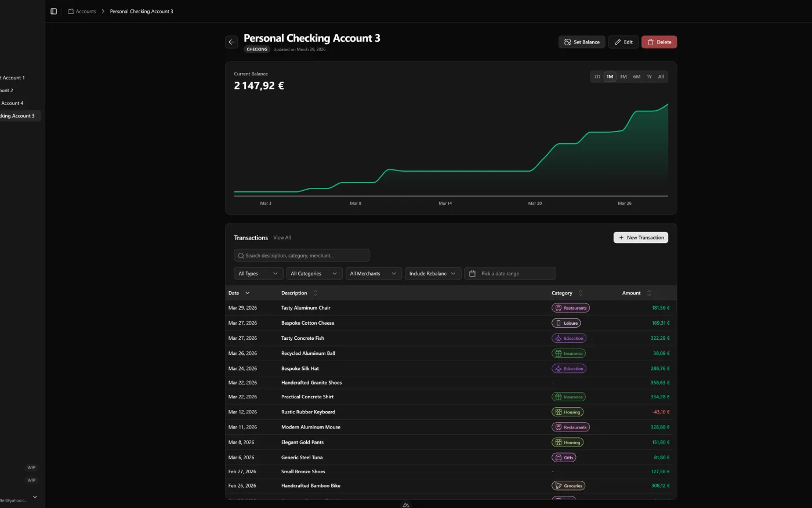The width and height of the screenshot is (812, 508).
Task: Click the Education badge on Bespoke Silk Hat
Action: [569, 368]
